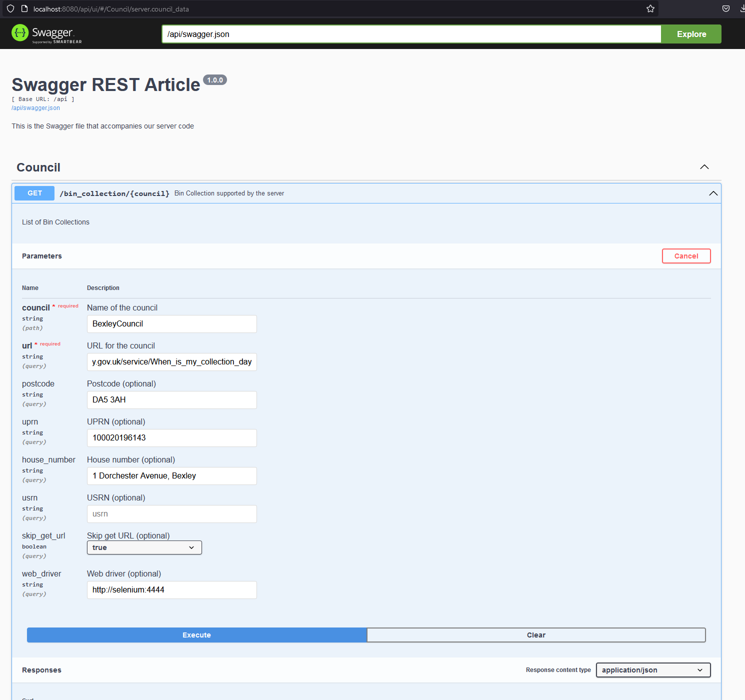
Task: Click 'List of Bin Collections' description
Action: click(x=55, y=222)
